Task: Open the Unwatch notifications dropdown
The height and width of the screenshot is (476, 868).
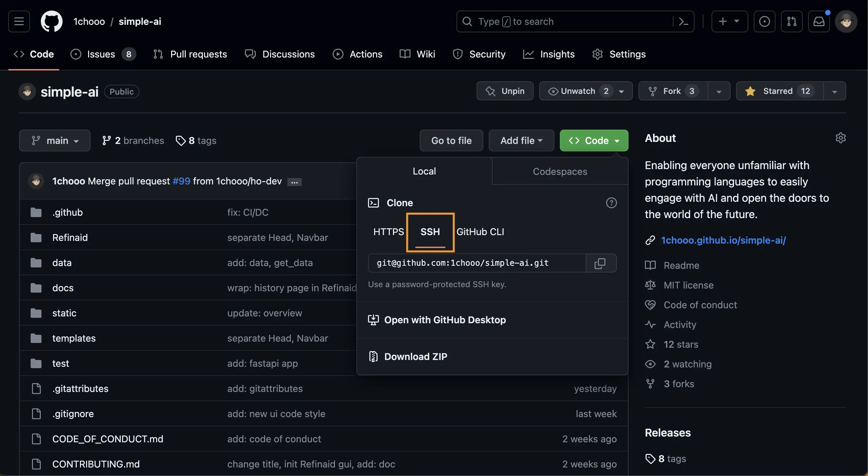Action: tap(586, 91)
